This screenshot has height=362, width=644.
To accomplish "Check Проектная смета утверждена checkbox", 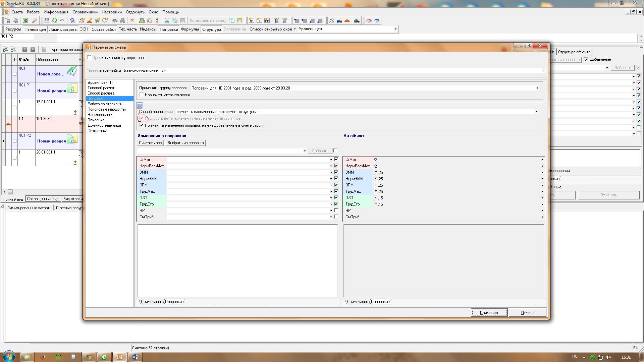I will (x=89, y=58).
